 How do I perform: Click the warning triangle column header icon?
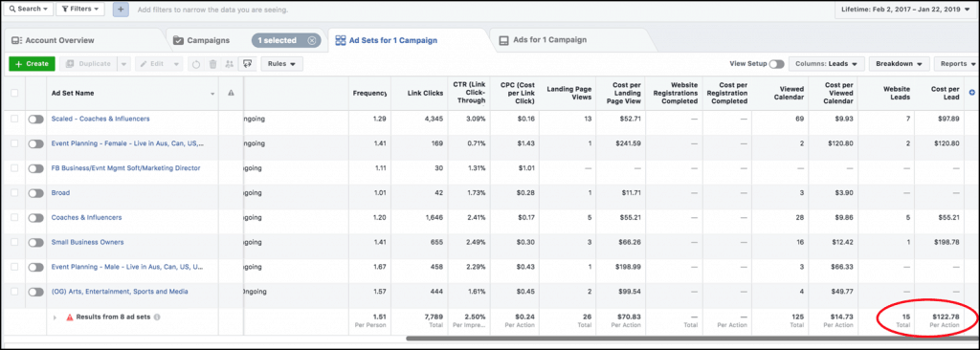[231, 93]
